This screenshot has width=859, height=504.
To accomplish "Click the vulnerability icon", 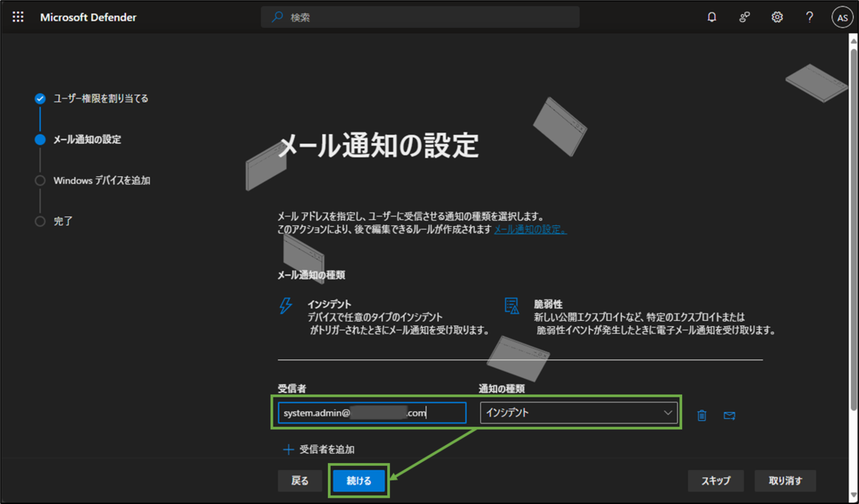I will click(x=512, y=306).
